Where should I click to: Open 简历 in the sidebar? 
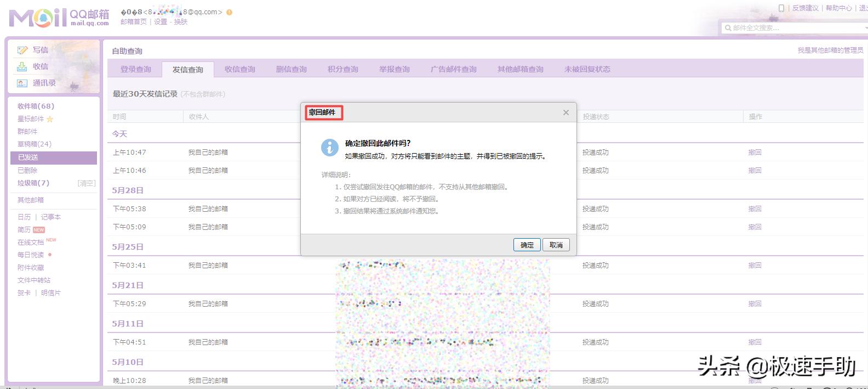click(x=24, y=230)
